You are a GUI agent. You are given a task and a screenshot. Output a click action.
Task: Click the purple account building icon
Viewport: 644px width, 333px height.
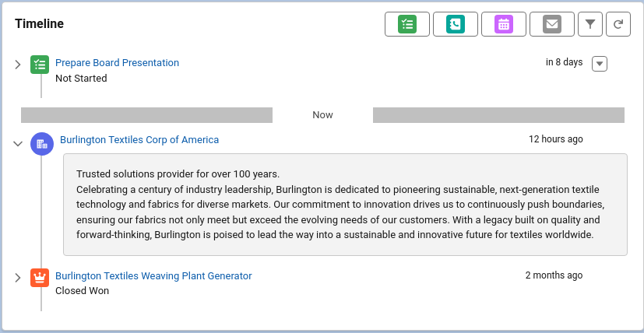[42, 144]
